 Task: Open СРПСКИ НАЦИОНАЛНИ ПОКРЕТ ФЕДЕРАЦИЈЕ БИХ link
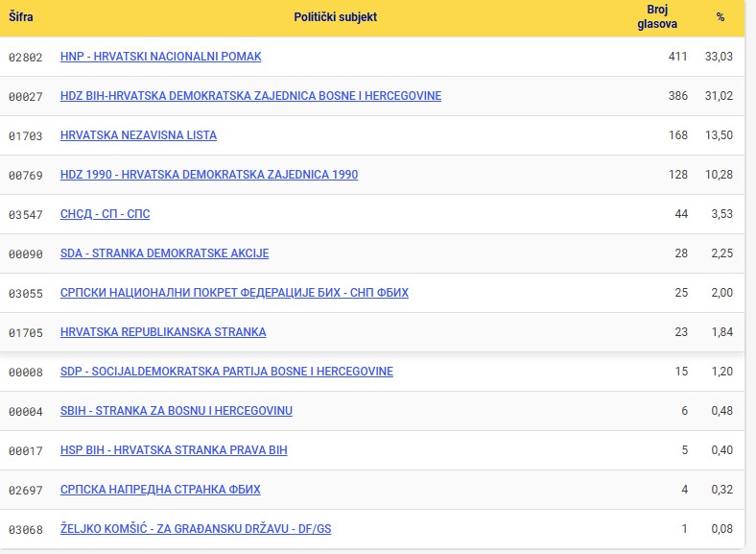pyautogui.click(x=234, y=293)
